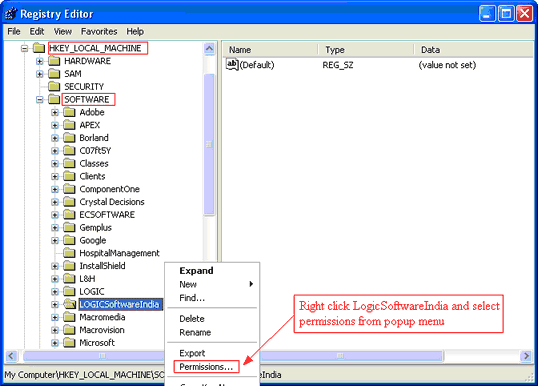Screen dimensions: 538x386
Task: Collapse the HKEY_LOCAL_MACHINE tree node
Action: (24, 48)
